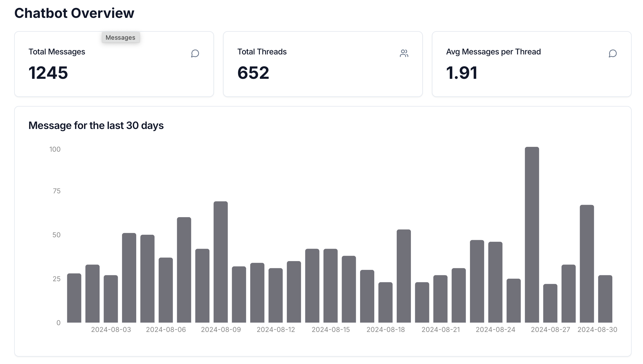Click the Avg Messages per Thread bubble icon

pyautogui.click(x=613, y=53)
